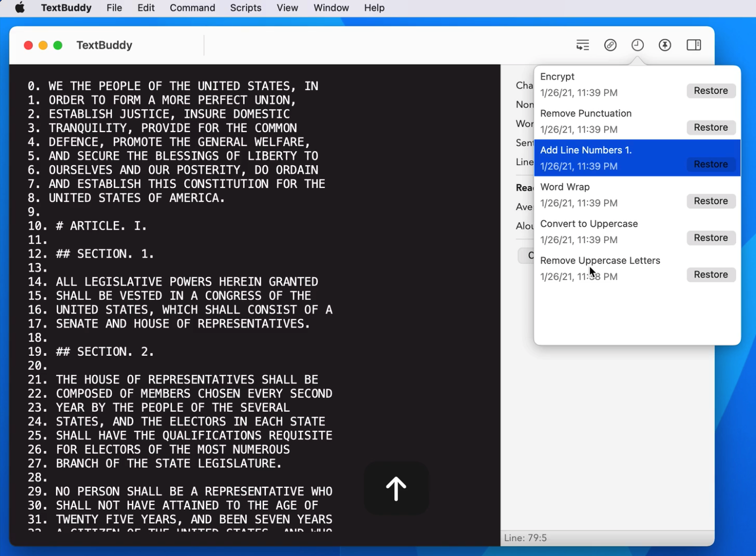Open the View menu
Image resolution: width=756 pixels, height=556 pixels.
(x=287, y=8)
